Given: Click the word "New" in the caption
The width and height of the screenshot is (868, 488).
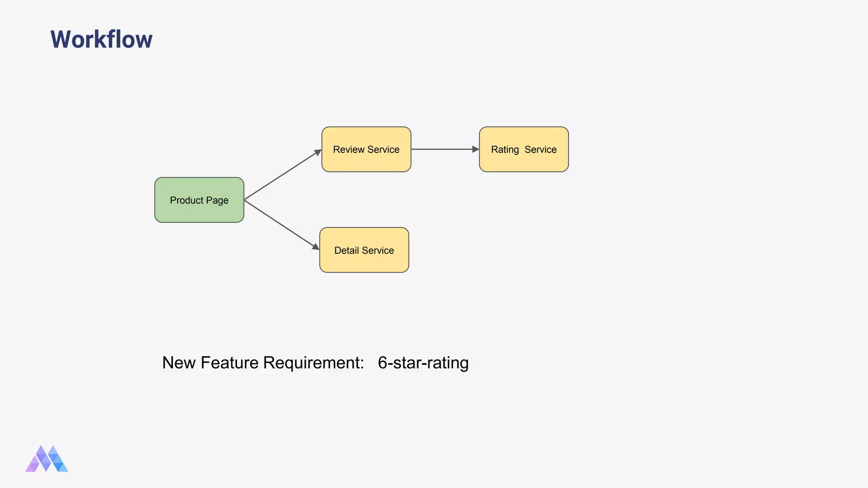Looking at the screenshot, I should click(x=178, y=363).
